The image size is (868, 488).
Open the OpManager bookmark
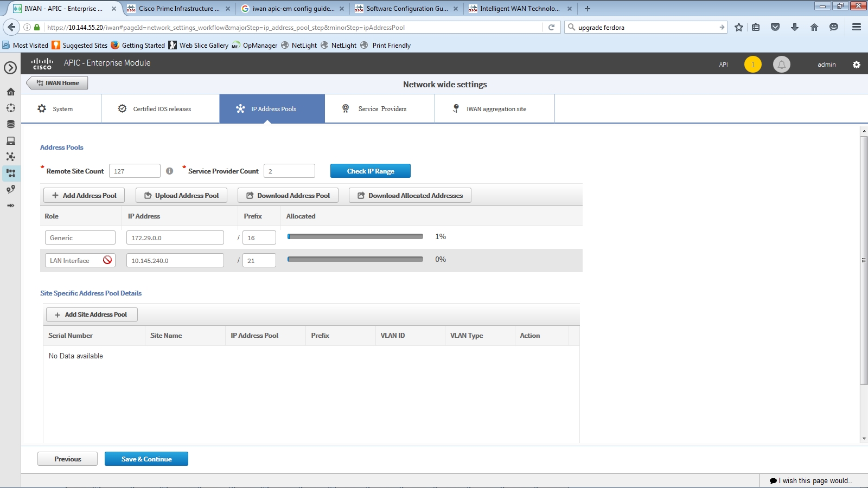(x=255, y=46)
